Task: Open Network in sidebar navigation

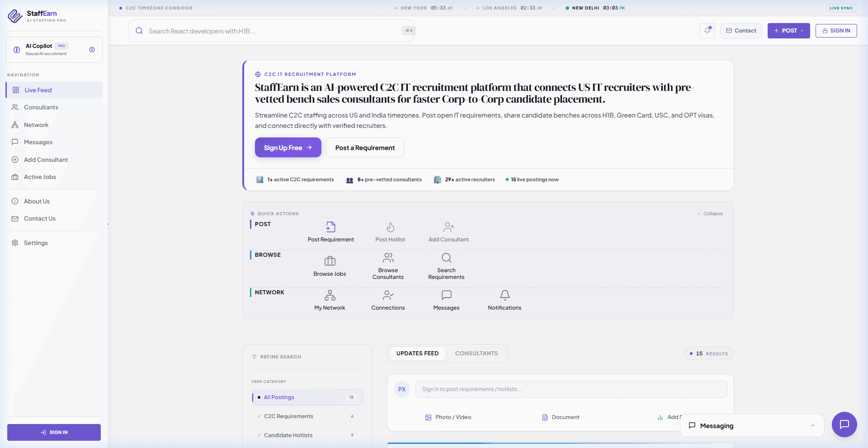Action: point(54,125)
